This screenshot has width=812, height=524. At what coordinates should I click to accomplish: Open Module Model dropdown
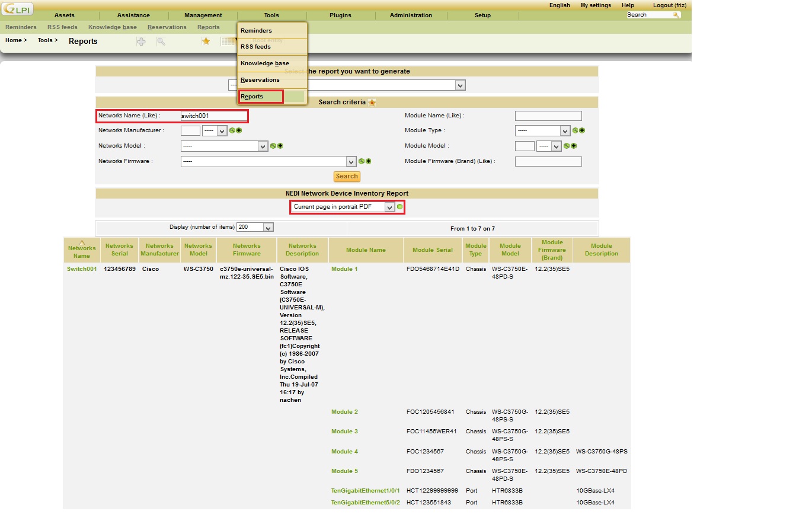click(549, 146)
